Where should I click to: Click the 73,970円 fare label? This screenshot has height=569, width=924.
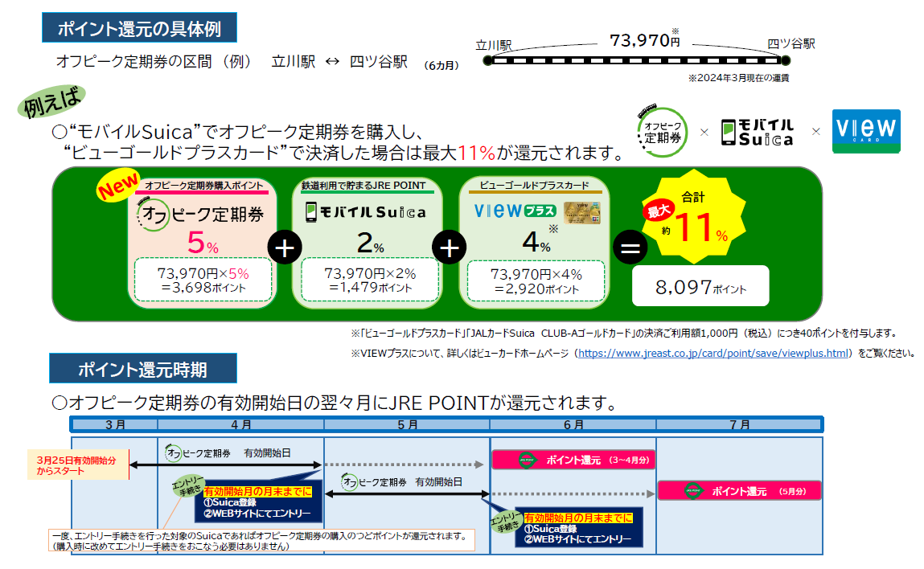click(644, 40)
